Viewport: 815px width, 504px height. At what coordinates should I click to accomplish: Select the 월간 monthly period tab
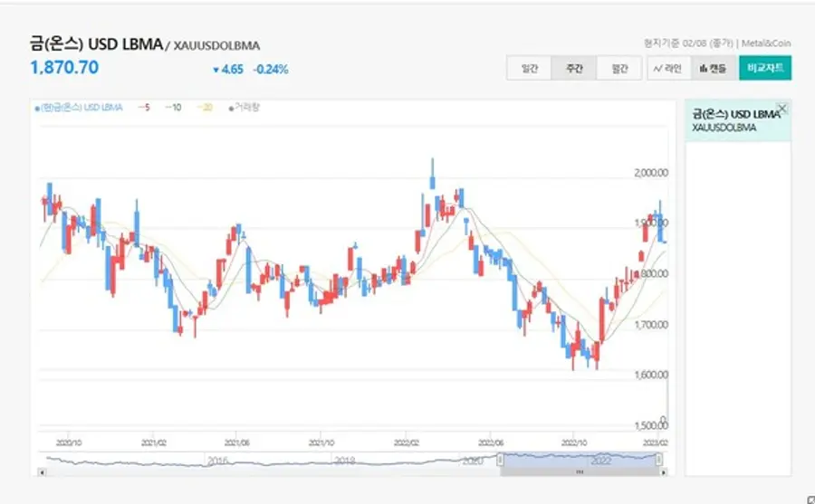619,68
